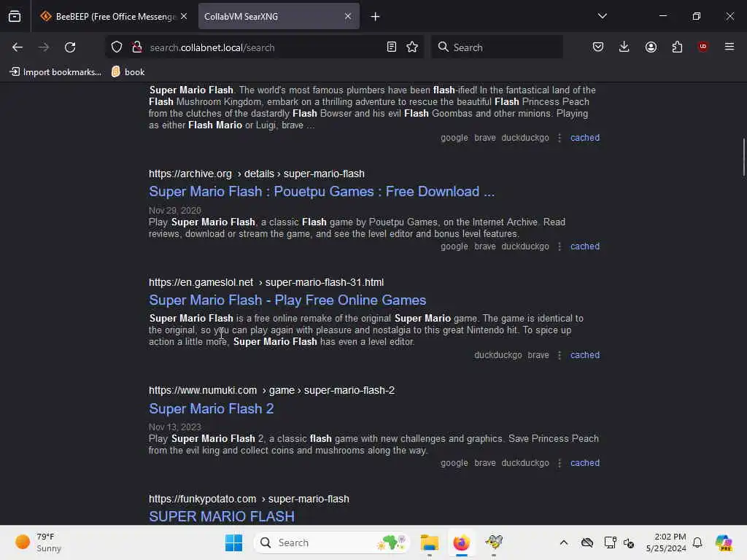Show hidden system tray icons chevron
The width and height of the screenshot is (747, 560).
(564, 542)
